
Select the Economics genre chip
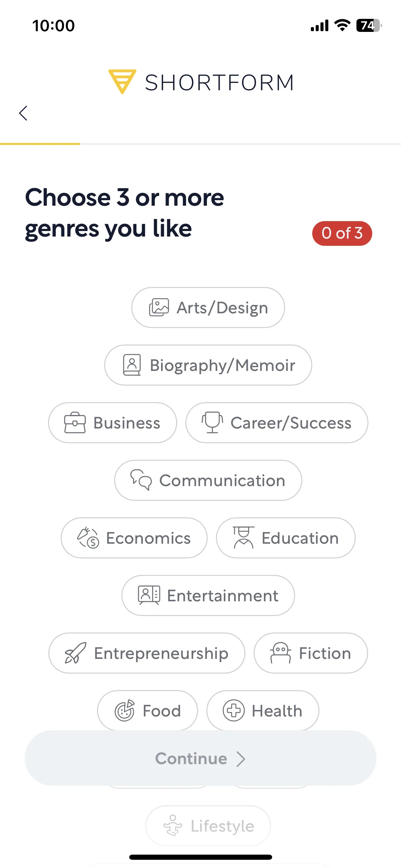pos(134,538)
